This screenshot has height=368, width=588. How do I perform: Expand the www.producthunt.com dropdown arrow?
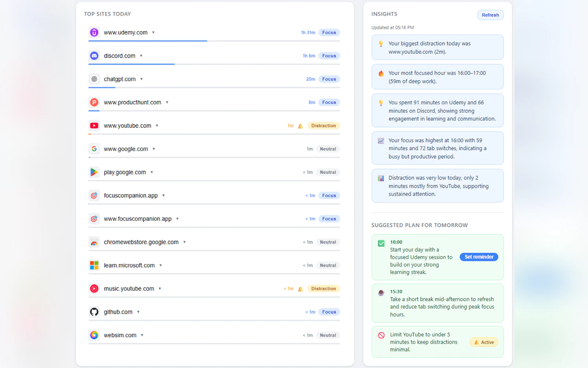(x=167, y=102)
